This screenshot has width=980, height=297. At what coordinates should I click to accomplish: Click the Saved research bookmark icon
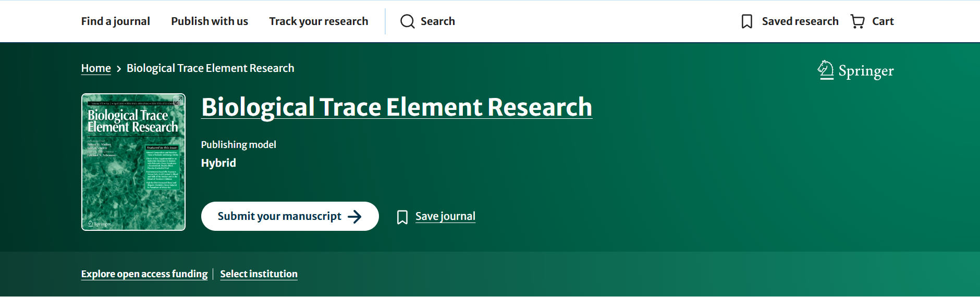coord(746,21)
